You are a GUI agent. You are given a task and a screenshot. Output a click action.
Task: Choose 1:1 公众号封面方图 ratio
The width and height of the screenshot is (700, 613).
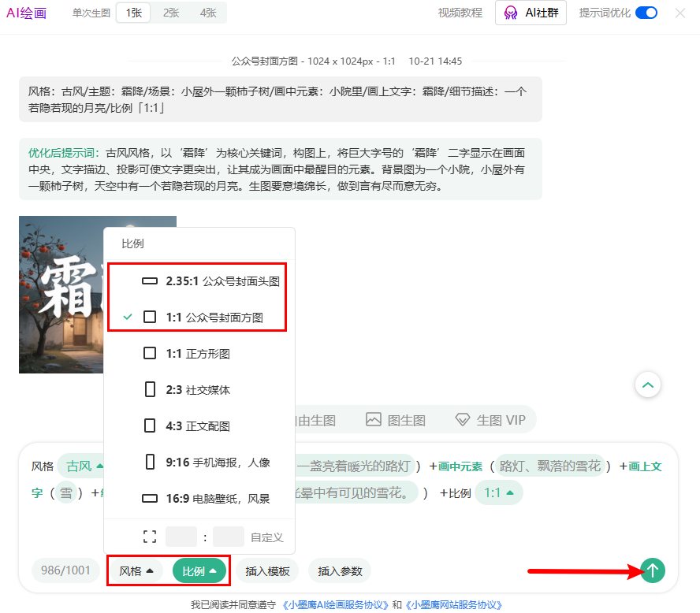(x=199, y=318)
